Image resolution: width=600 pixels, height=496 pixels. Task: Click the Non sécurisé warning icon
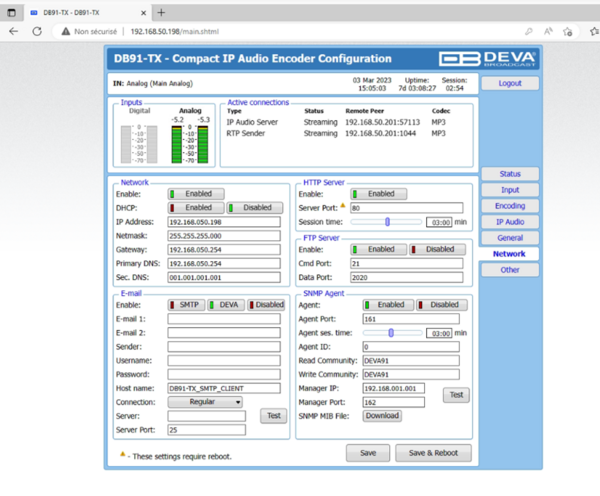[66, 31]
